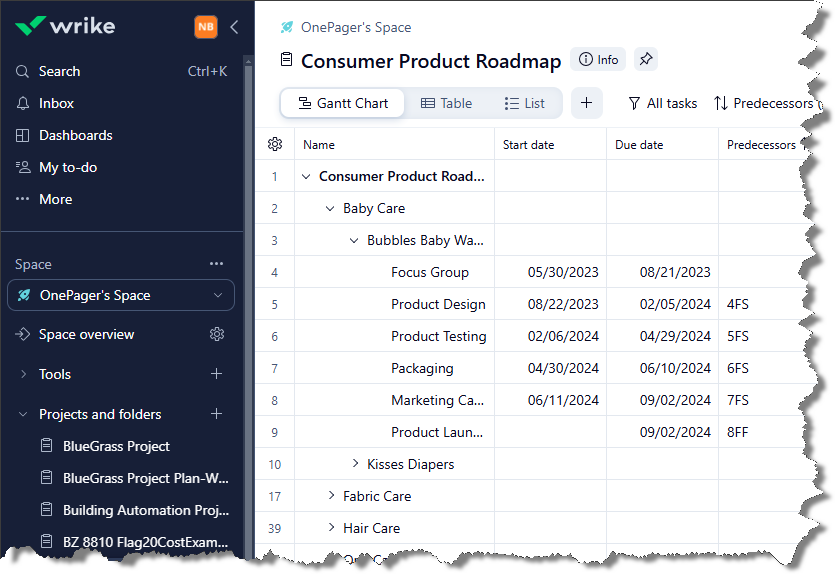The height and width of the screenshot is (574, 835).
Task: Click the Space overview arrow icon
Action: (22, 334)
